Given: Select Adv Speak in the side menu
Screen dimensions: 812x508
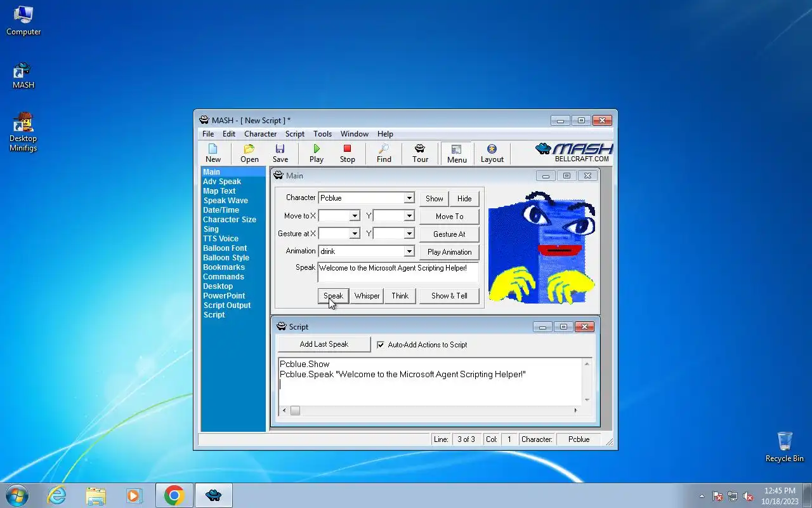Looking at the screenshot, I should [222, 182].
